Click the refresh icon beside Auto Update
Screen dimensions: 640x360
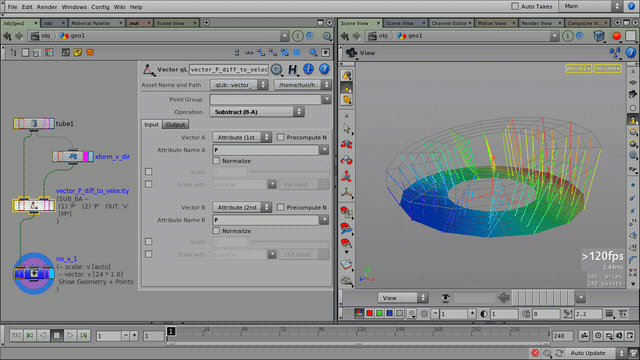click(559, 353)
